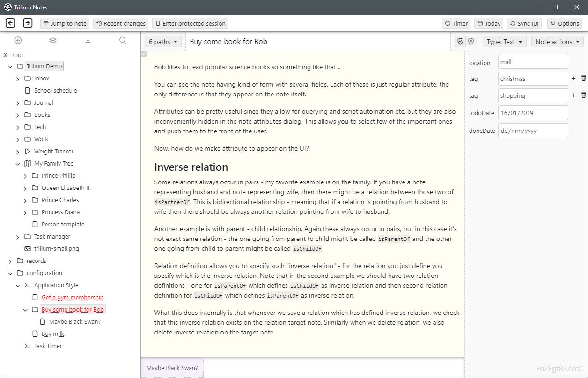The image size is (588, 378).
Task: Click the Jump to note button
Action: [x=65, y=23]
